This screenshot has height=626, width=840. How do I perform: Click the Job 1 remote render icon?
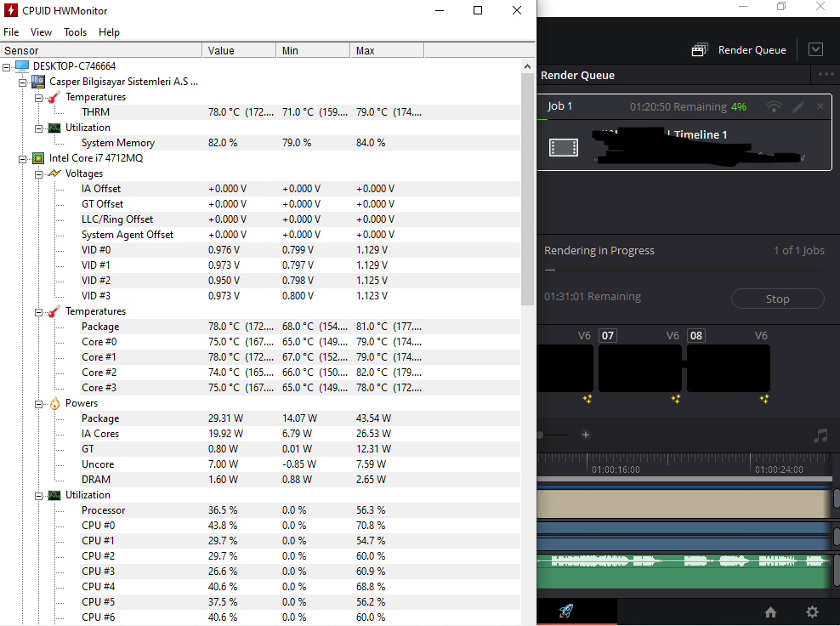[x=774, y=106]
